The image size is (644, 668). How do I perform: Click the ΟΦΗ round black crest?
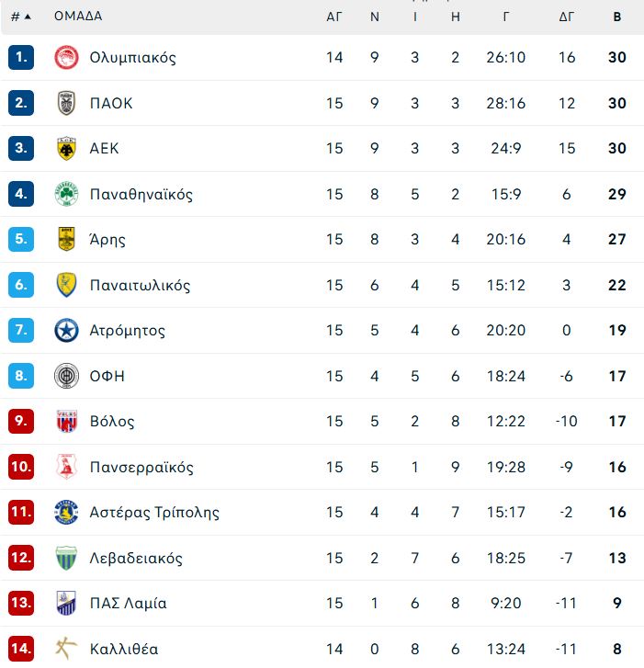[66, 376]
